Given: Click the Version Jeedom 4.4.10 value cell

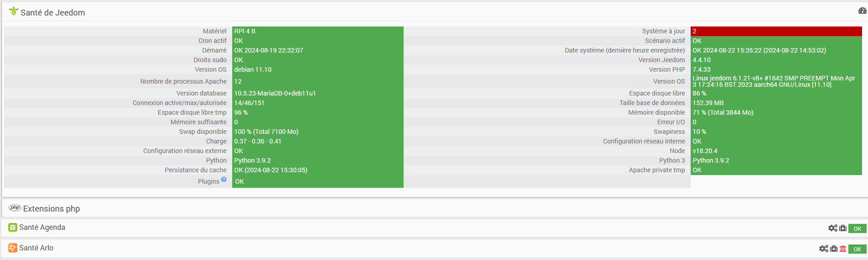Looking at the screenshot, I should point(776,60).
